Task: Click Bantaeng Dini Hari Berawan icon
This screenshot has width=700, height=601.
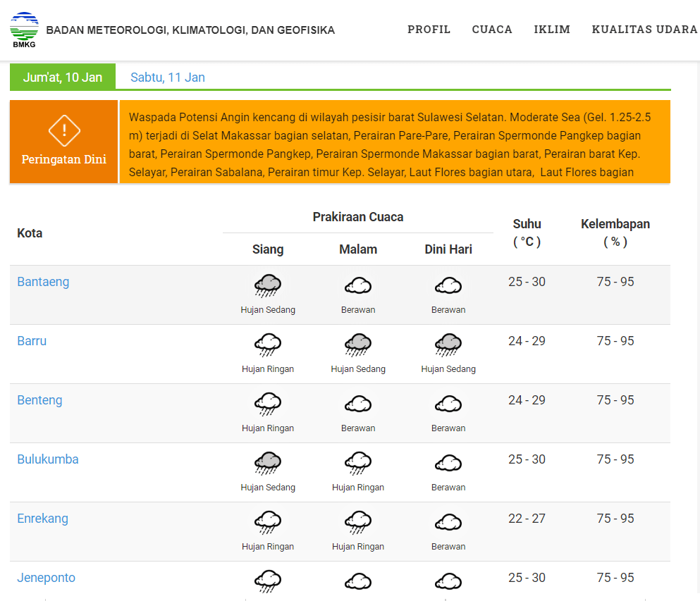Action: [448, 285]
